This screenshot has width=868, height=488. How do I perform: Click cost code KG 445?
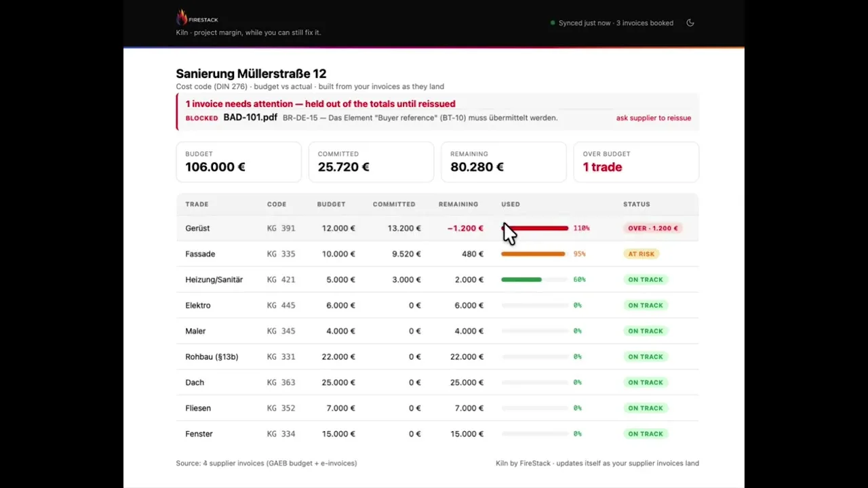coord(281,306)
